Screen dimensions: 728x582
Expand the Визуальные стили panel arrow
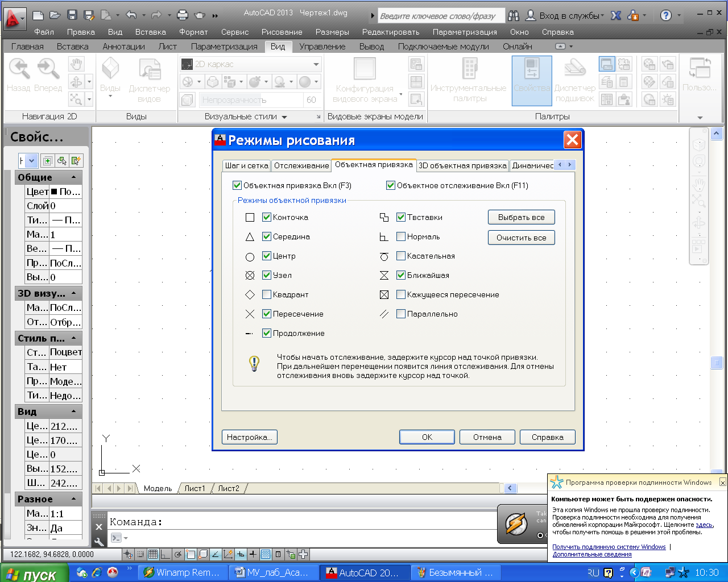point(284,117)
